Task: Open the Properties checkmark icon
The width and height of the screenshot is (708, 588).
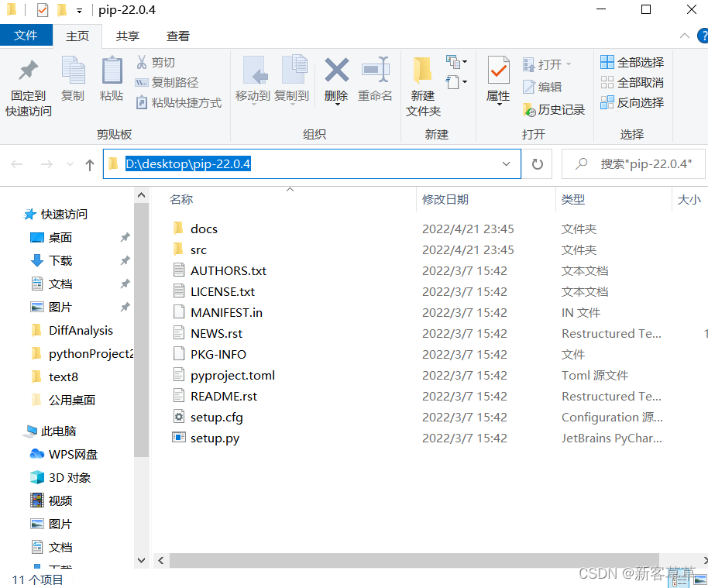Action: pos(499,70)
